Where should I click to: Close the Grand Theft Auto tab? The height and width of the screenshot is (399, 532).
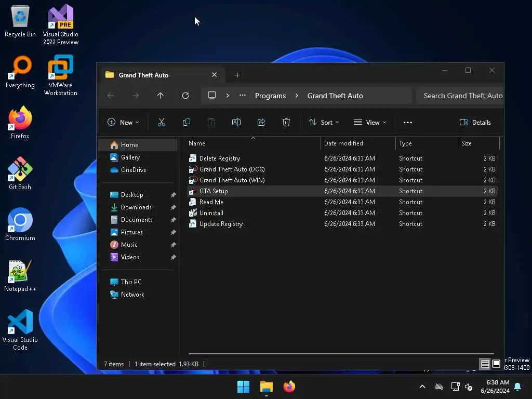[x=215, y=75]
